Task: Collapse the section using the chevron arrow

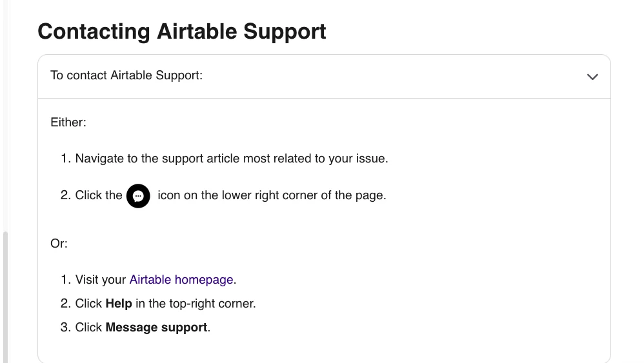Action: pos(592,77)
